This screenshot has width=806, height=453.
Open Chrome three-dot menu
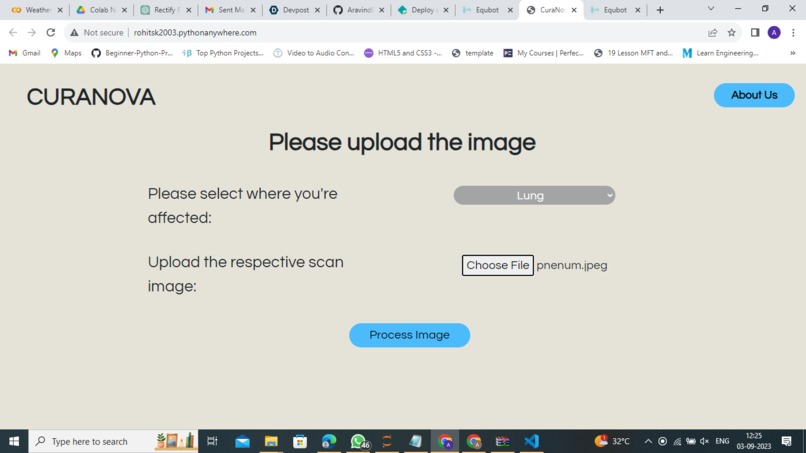point(793,32)
